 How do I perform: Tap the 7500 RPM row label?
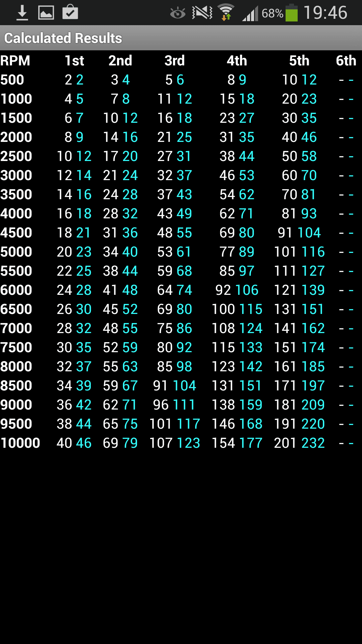(x=16, y=347)
